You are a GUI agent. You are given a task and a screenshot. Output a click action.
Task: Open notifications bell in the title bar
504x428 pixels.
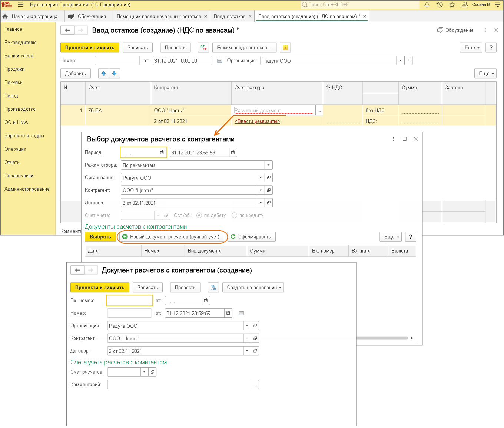pyautogui.click(x=427, y=5)
